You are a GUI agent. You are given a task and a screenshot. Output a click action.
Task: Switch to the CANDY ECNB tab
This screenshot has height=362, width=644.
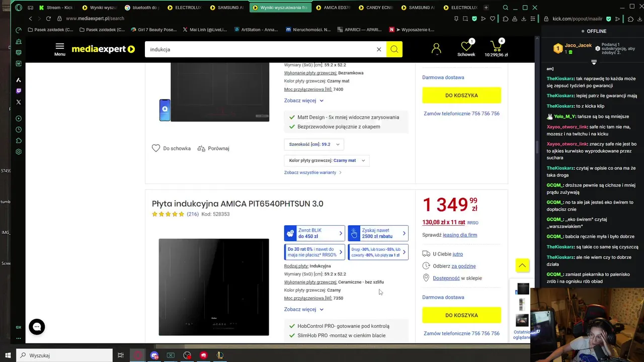tap(376, 8)
